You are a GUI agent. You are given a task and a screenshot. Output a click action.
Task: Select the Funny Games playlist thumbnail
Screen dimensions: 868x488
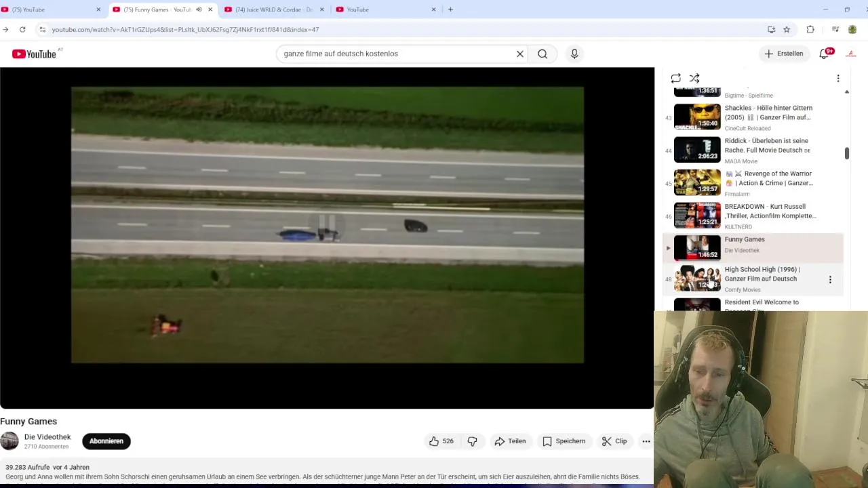[x=697, y=248]
